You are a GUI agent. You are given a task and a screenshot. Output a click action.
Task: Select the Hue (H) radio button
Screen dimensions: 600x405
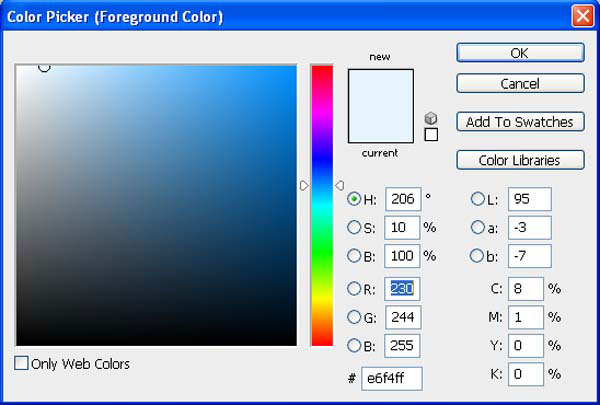click(x=354, y=199)
